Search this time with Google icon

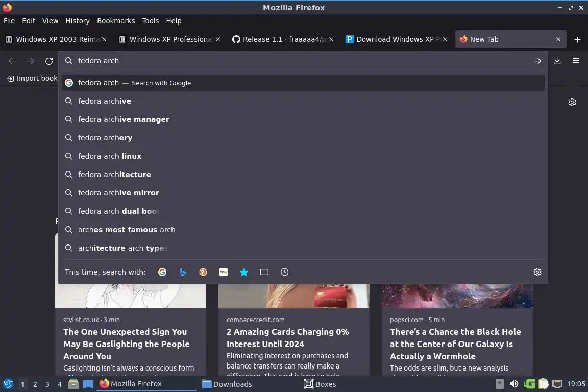click(x=162, y=272)
